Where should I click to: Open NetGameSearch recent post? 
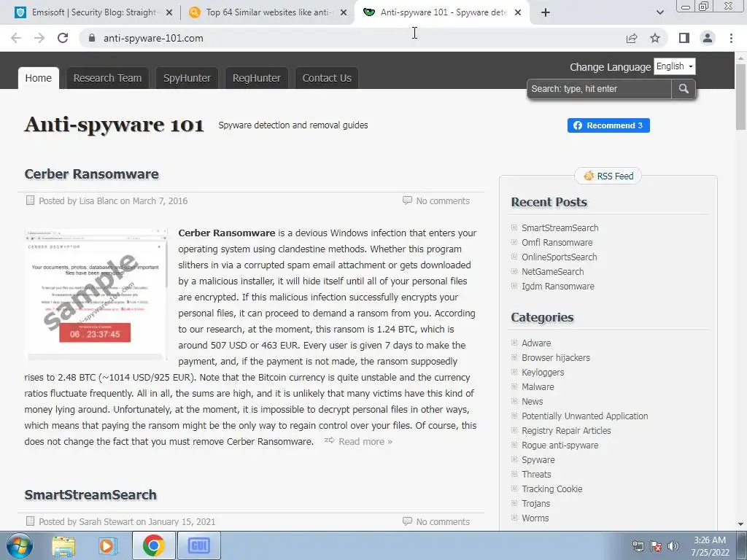(553, 272)
